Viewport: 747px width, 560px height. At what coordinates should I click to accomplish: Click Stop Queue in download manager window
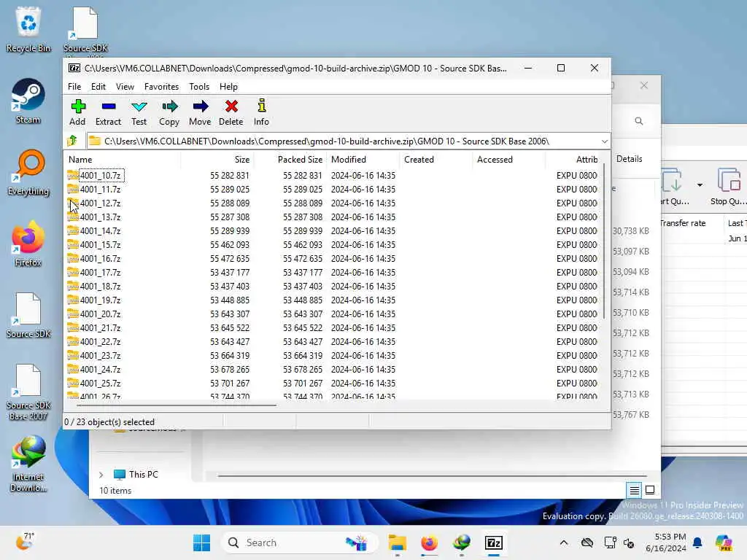729,187
